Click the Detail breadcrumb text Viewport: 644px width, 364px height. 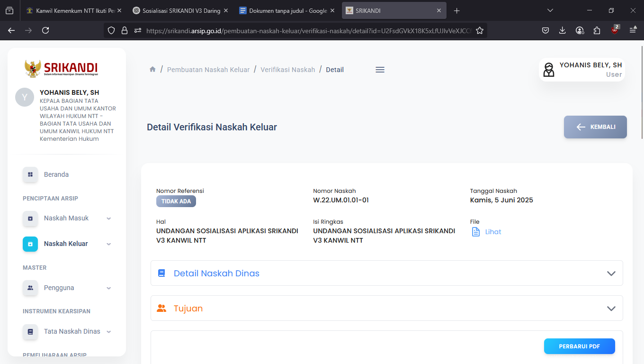point(335,70)
